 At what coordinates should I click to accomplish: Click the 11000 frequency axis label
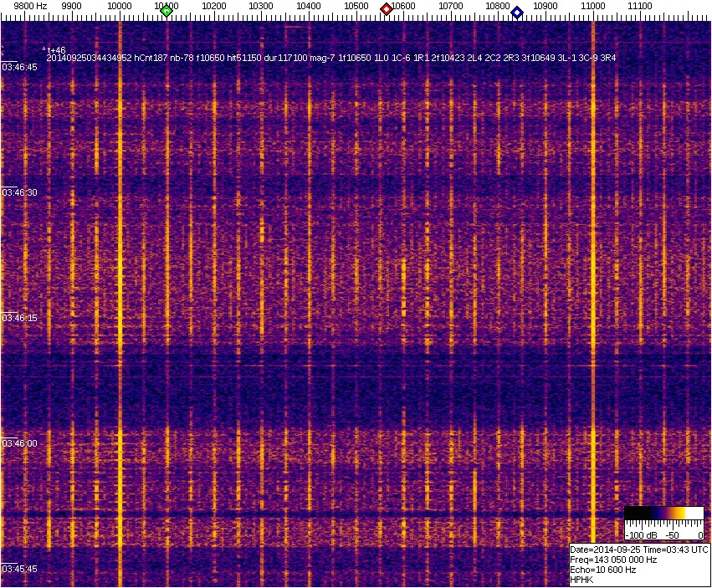[593, 6]
